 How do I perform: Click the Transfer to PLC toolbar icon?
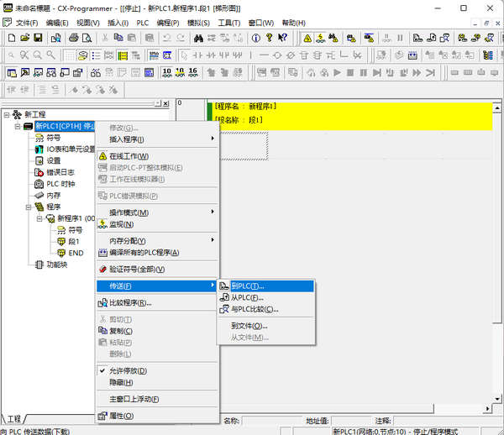[x=417, y=39]
